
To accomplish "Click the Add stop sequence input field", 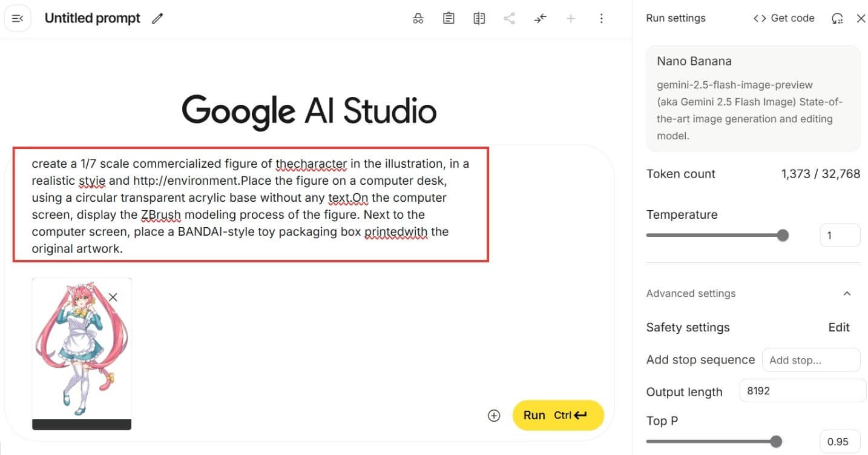I will 811,360.
